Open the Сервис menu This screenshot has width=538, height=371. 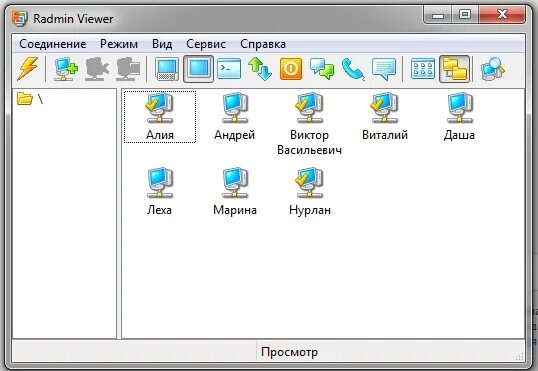206,44
